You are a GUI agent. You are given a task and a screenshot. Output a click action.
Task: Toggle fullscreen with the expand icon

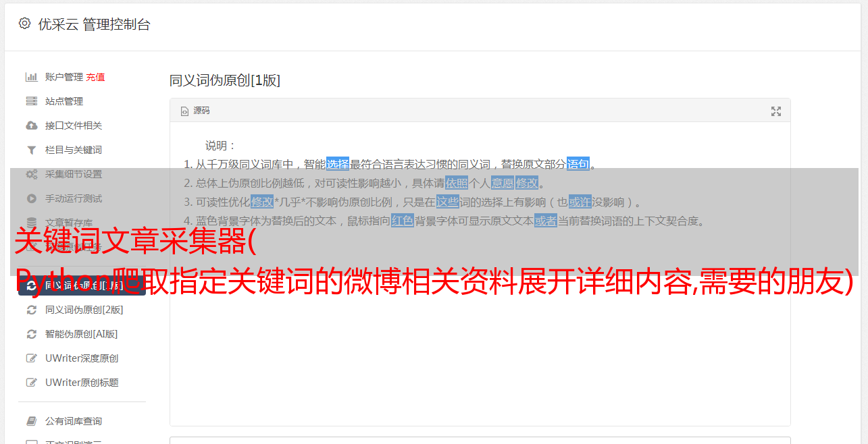[x=776, y=111]
